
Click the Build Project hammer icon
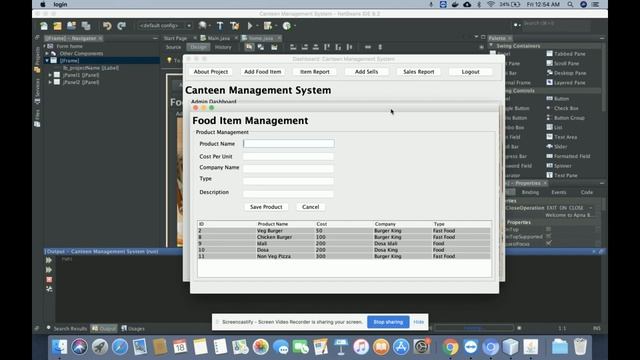(220, 26)
